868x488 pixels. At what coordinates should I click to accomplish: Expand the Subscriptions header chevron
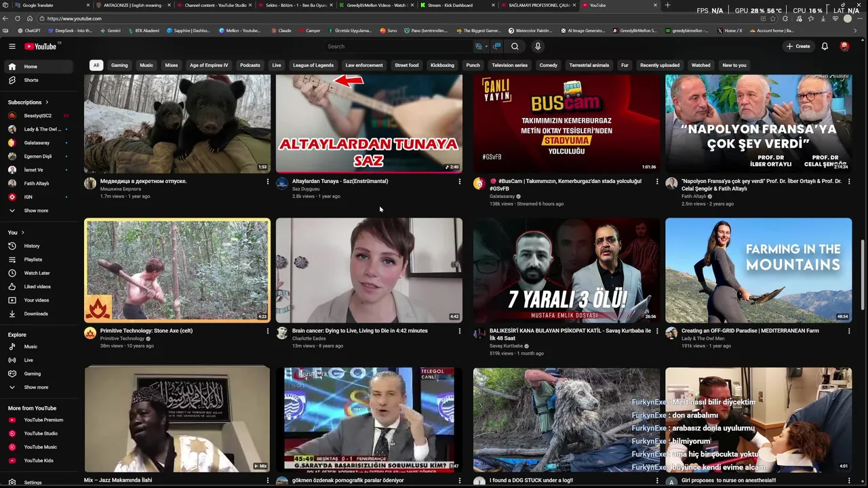coord(47,102)
